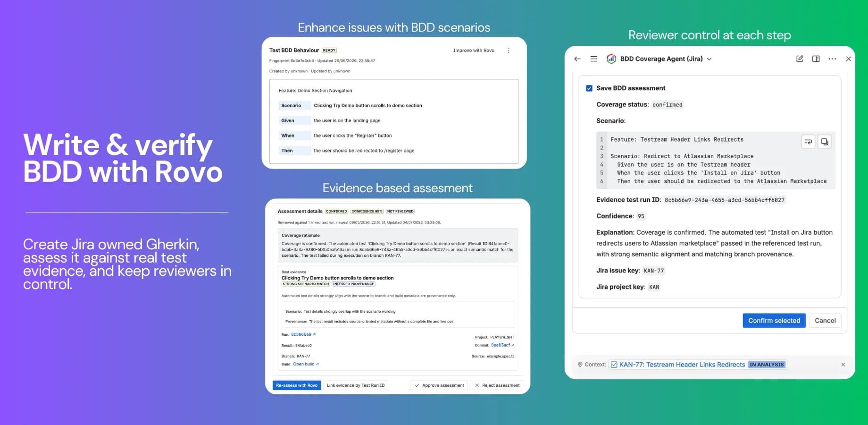
Task: Dismiss the KAN-77 context chip
Action: [x=843, y=365]
